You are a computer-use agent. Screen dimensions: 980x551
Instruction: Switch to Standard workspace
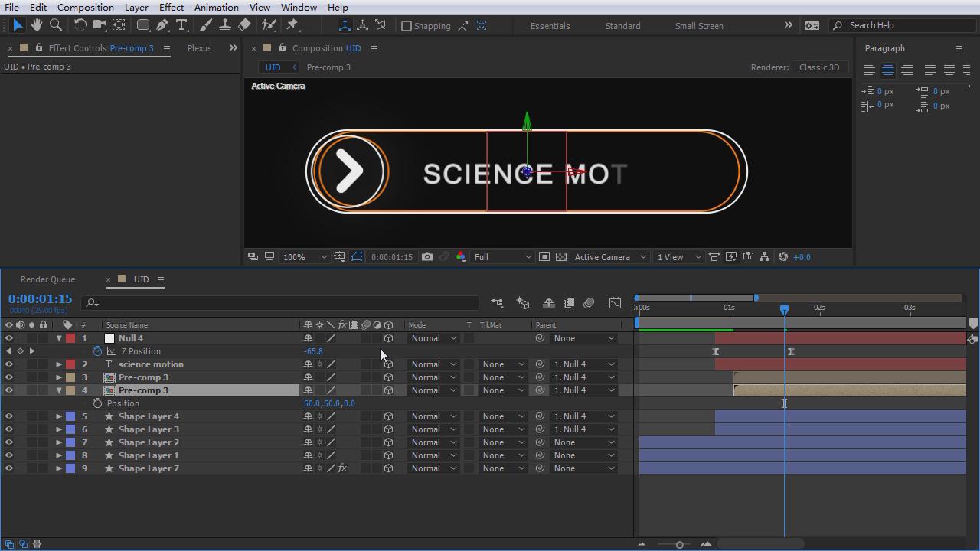pyautogui.click(x=623, y=26)
